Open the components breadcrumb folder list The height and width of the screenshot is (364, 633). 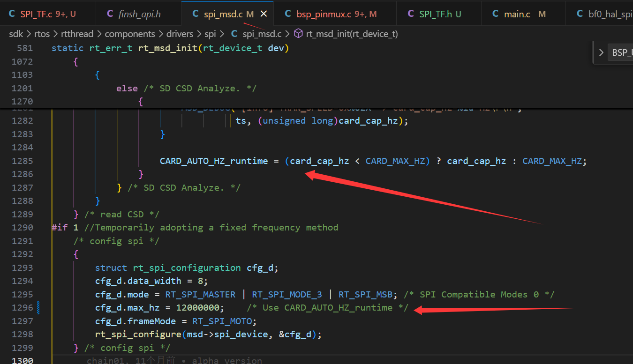(x=130, y=34)
